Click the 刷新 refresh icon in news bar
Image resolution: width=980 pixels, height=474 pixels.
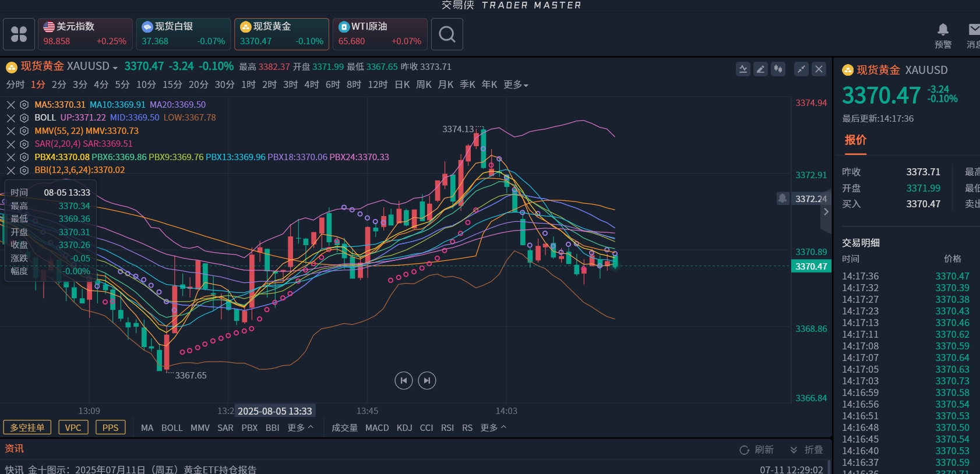[x=744, y=450]
